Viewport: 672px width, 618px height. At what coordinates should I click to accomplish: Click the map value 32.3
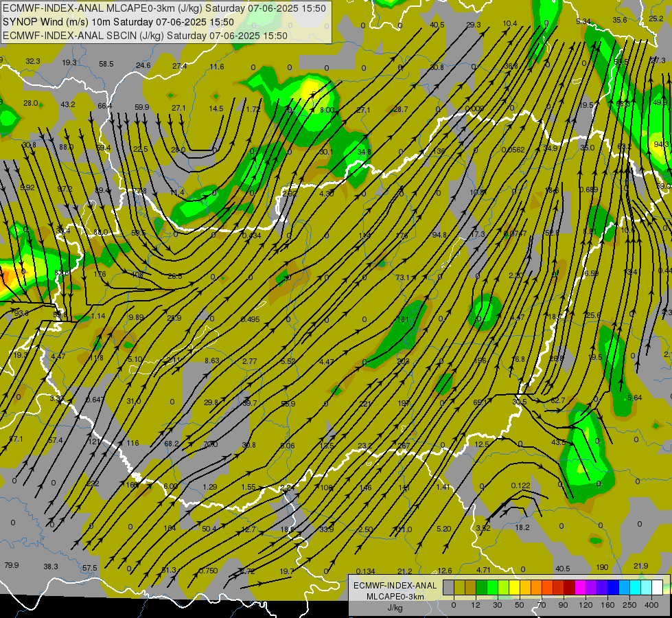coord(32,61)
